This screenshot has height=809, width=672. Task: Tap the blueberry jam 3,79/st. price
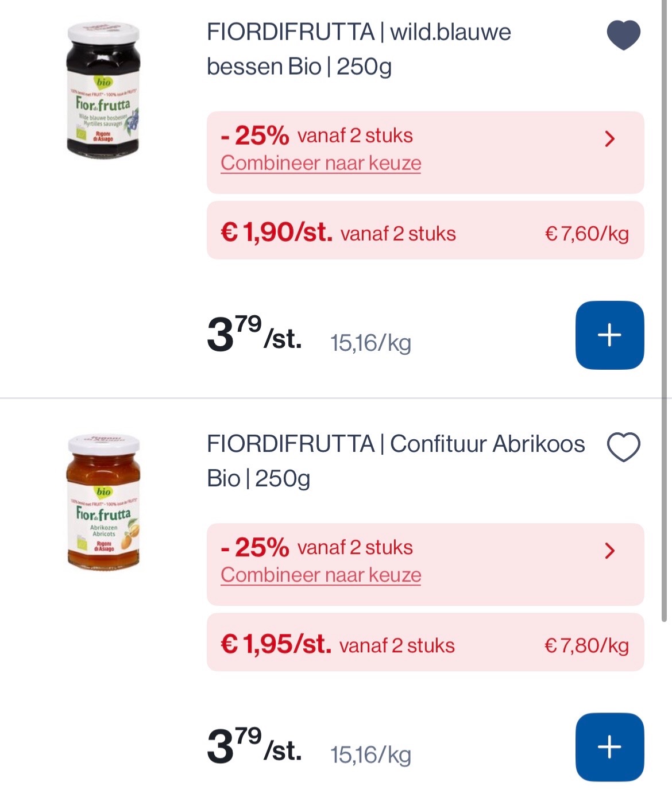pyautogui.click(x=254, y=335)
